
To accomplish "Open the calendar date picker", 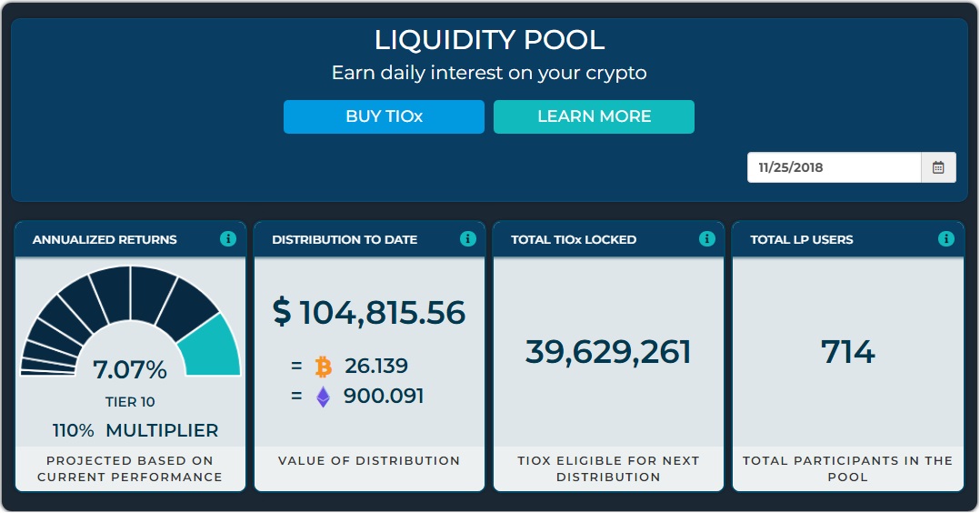I will [x=938, y=167].
